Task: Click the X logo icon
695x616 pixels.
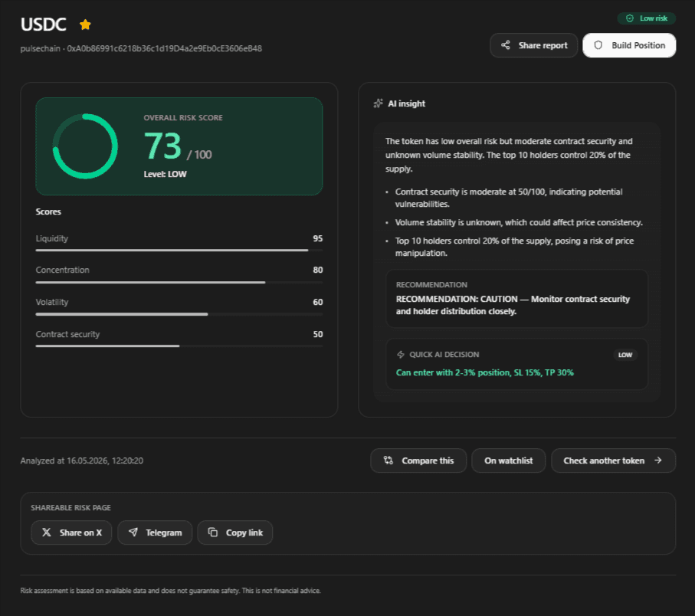Action: (47, 532)
